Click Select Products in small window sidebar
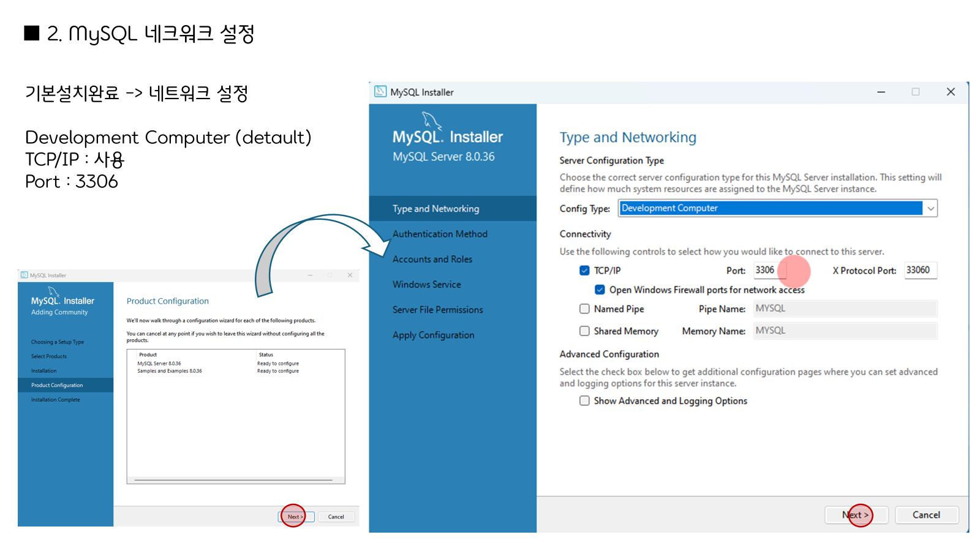The width and height of the screenshot is (980, 551). point(49,356)
